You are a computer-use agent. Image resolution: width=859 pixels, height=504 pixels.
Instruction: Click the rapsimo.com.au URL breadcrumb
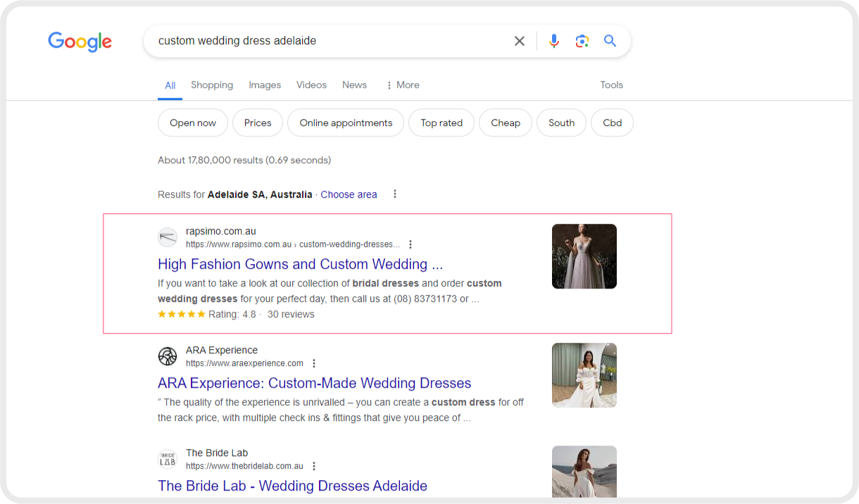[292, 244]
